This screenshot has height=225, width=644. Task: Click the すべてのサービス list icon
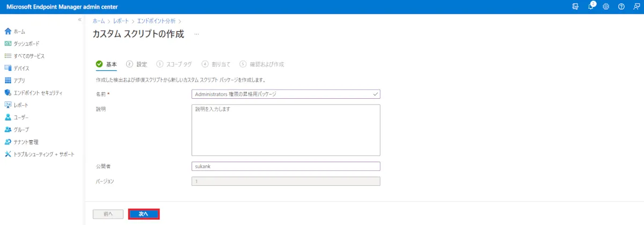pos(8,56)
